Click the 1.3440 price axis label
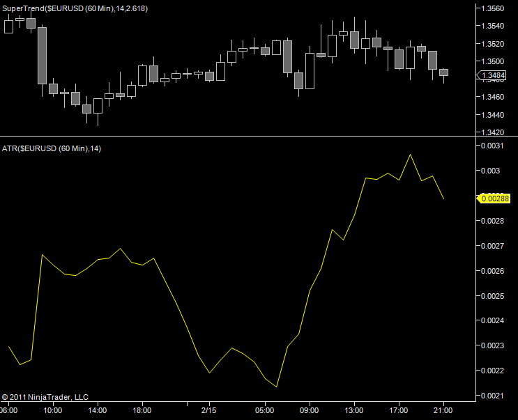518x420 pixels. point(493,115)
